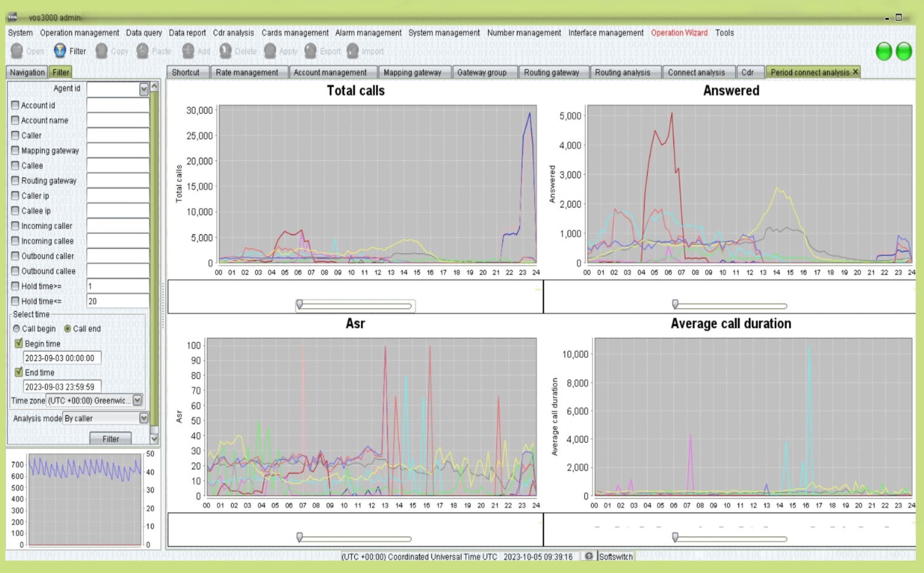Tick the Caller checkbox
Image resolution: width=924 pixels, height=573 pixels.
click(x=15, y=135)
